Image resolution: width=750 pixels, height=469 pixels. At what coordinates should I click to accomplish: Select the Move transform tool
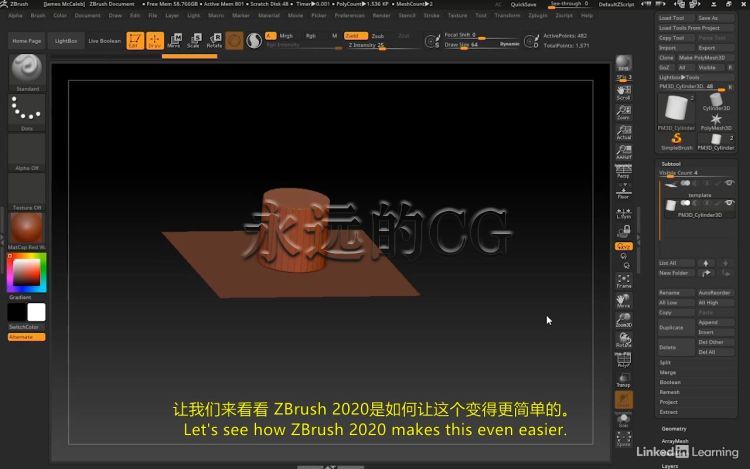(x=174, y=41)
